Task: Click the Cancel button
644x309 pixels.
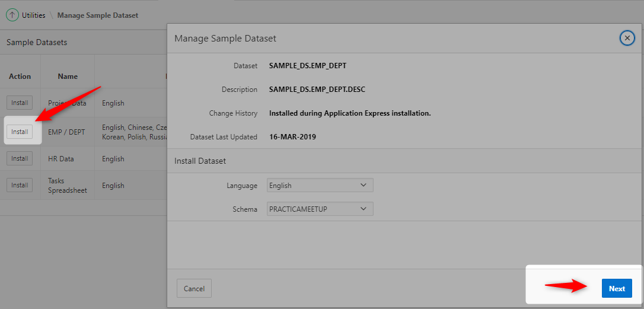Action: point(194,289)
